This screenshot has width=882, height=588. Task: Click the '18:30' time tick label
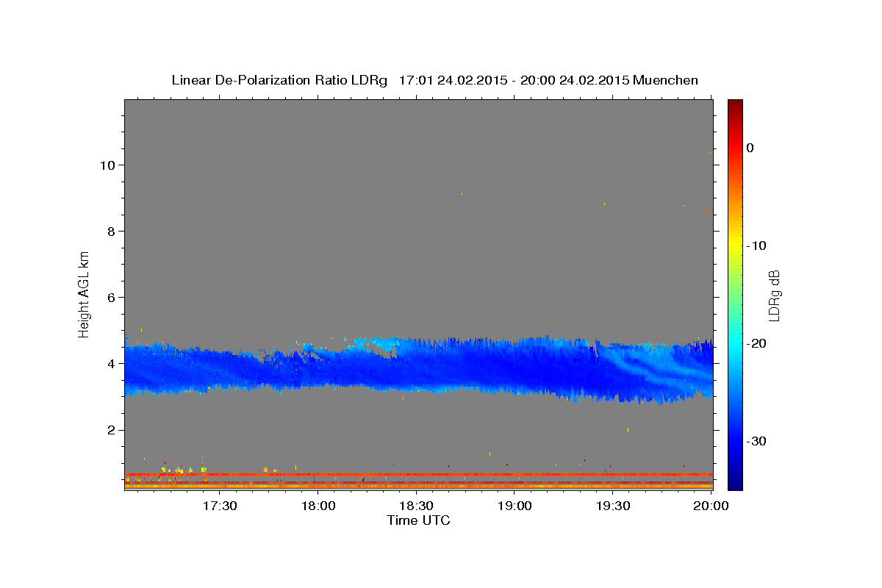(x=416, y=506)
